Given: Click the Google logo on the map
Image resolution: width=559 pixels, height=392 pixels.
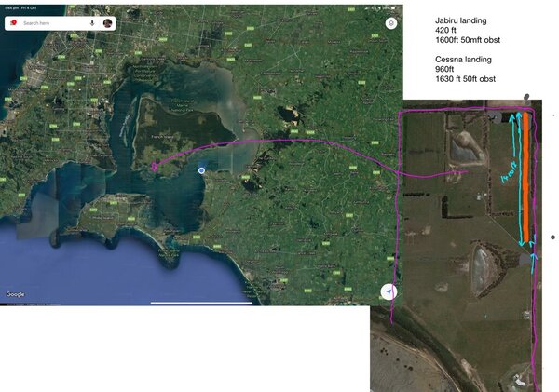Looking at the screenshot, I should (x=15, y=294).
